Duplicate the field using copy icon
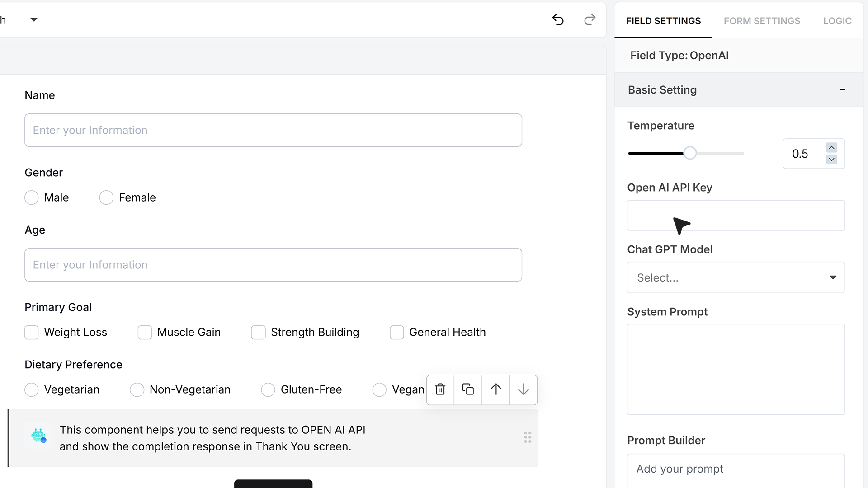Viewport: 868px width, 488px height. pyautogui.click(x=468, y=389)
